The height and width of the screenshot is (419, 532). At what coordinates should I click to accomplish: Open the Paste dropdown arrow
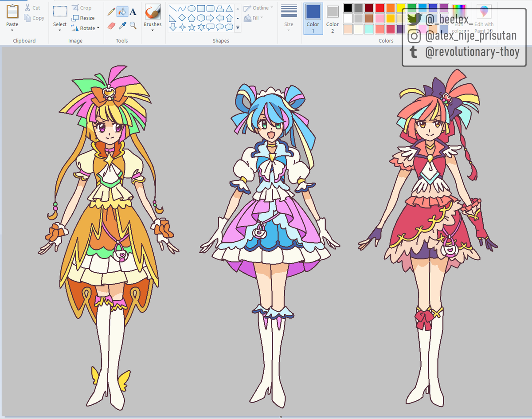point(12,30)
